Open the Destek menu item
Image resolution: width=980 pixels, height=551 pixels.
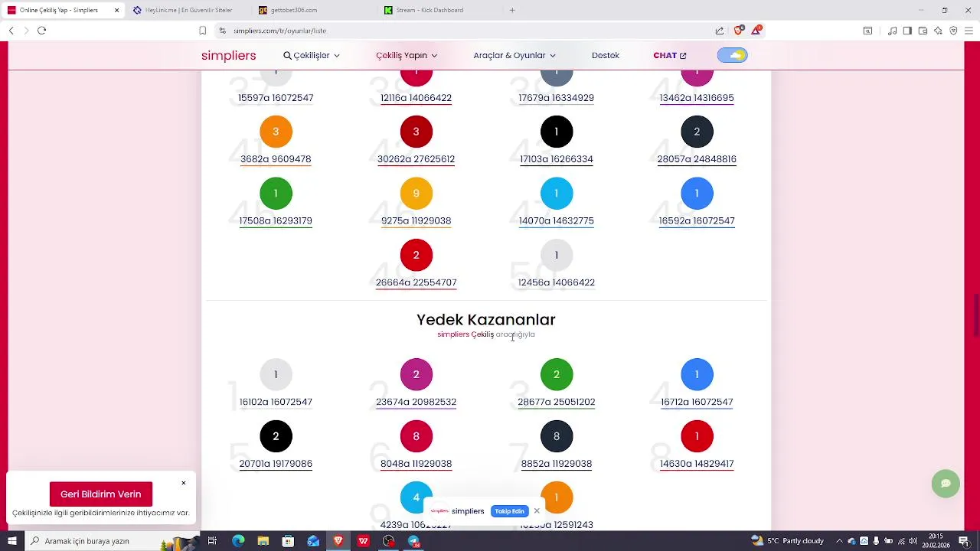pos(606,55)
